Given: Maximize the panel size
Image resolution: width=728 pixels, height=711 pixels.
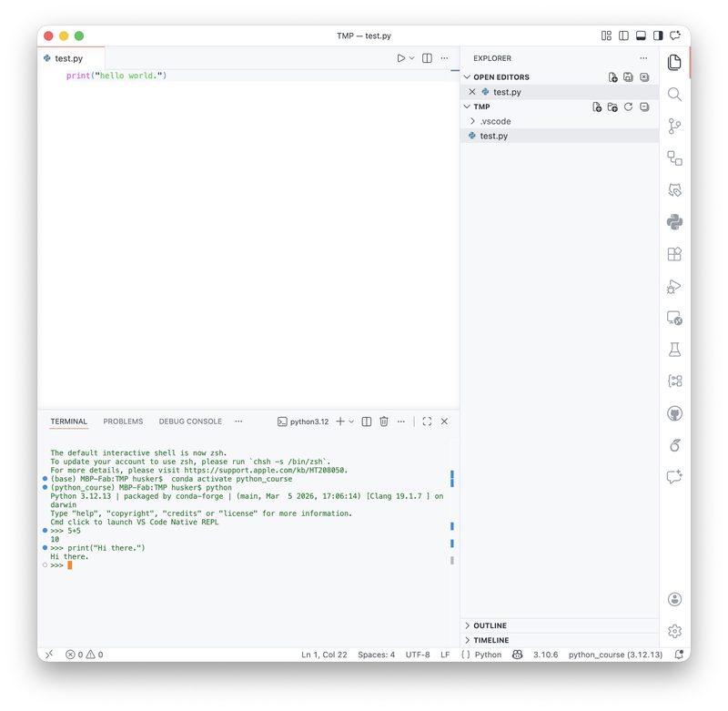Looking at the screenshot, I should tap(427, 422).
